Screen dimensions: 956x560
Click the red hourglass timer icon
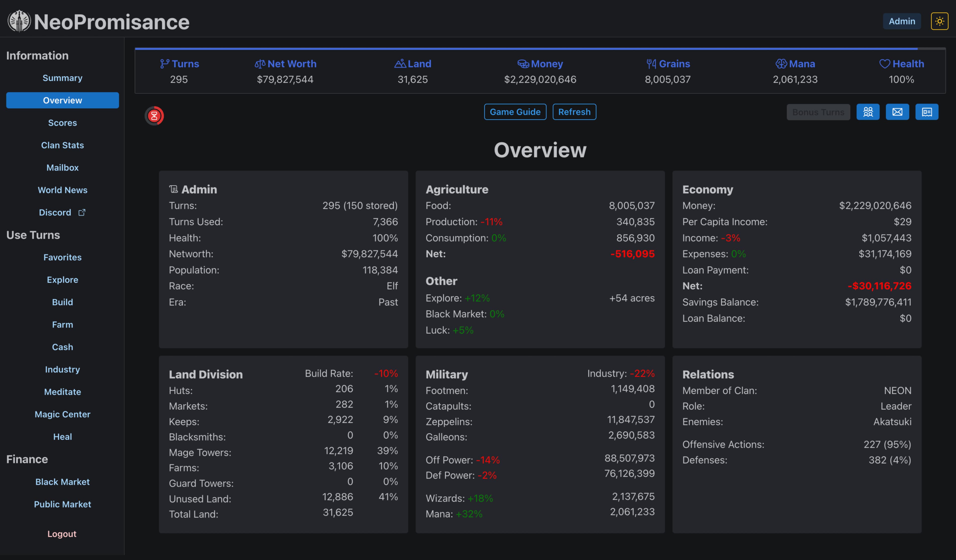tap(154, 116)
